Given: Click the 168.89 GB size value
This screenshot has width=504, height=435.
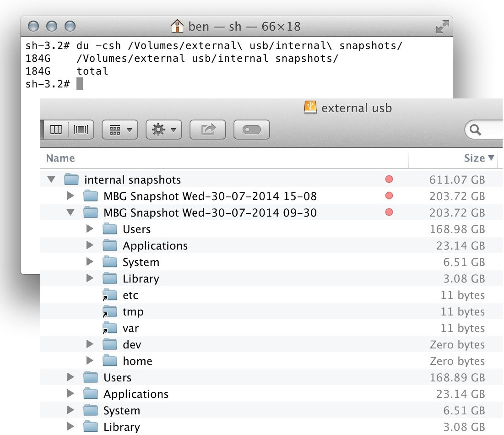Looking at the screenshot, I should pos(457,377).
